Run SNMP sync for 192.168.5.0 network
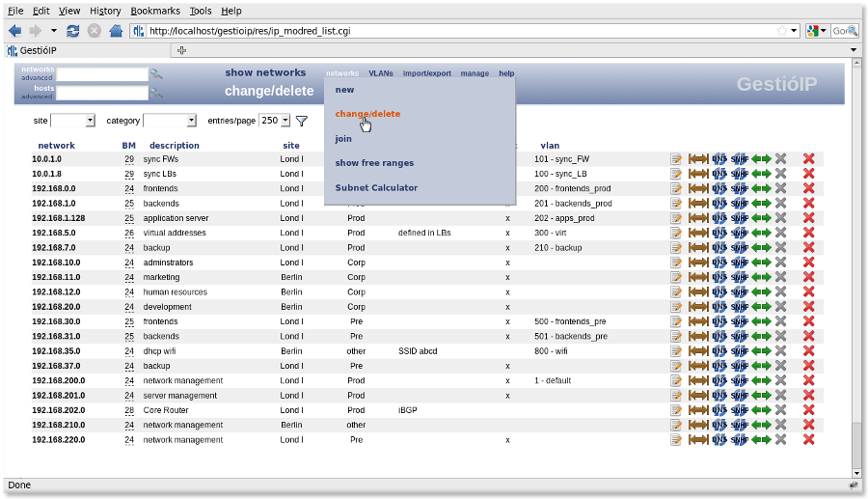Screen dimensions: 868x499 pos(740,234)
